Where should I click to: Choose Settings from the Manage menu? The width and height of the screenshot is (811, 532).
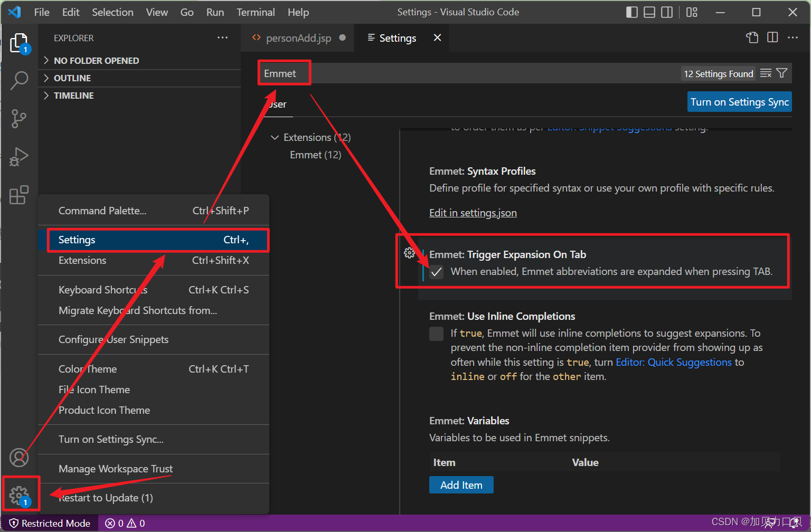[x=154, y=240]
